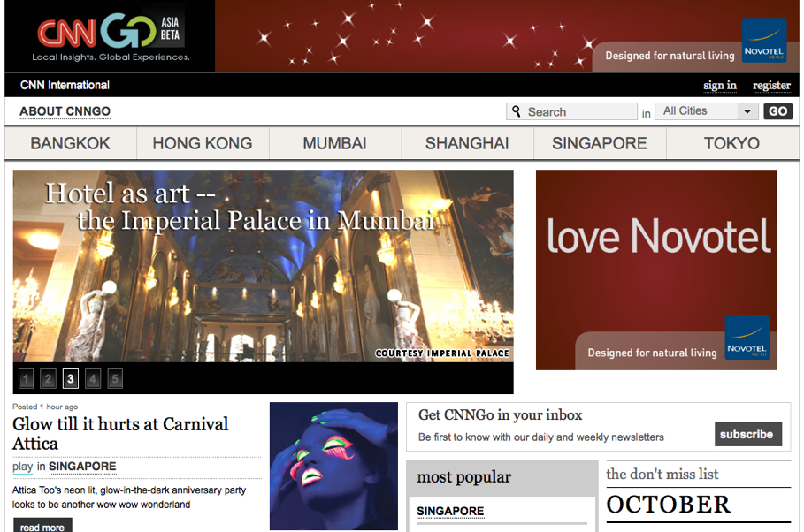Screen dimensions: 804x532
Task: Click the magnifying glass search icon
Action: pyautogui.click(x=517, y=111)
